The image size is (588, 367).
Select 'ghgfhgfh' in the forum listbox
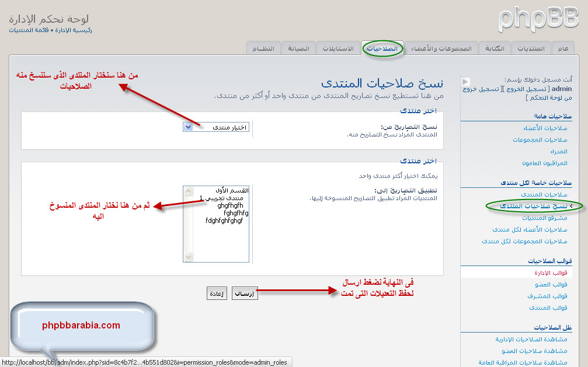tap(230, 205)
